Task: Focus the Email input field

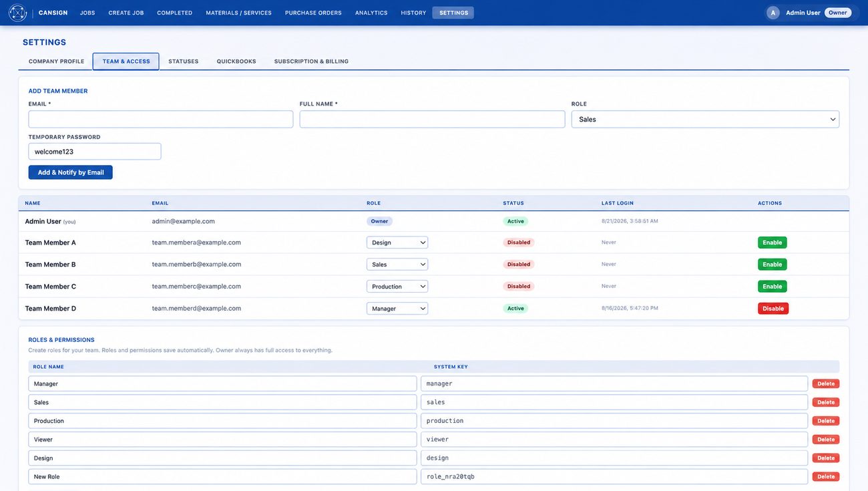Action: (161, 119)
